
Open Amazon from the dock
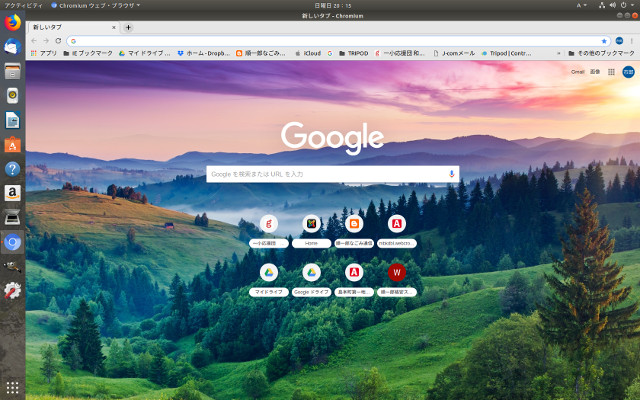click(13, 193)
